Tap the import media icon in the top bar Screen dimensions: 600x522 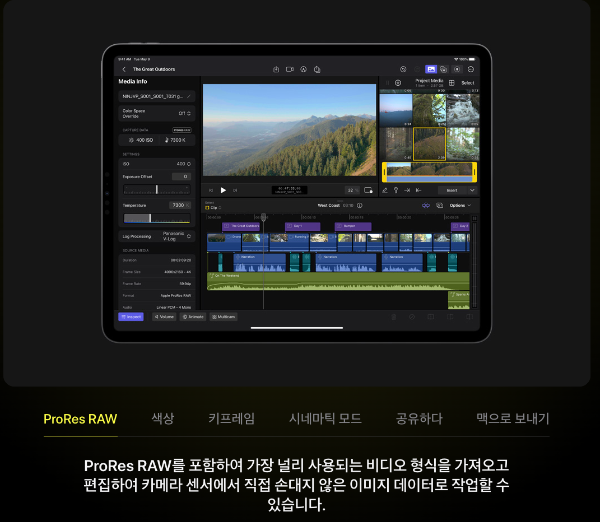coord(276,69)
